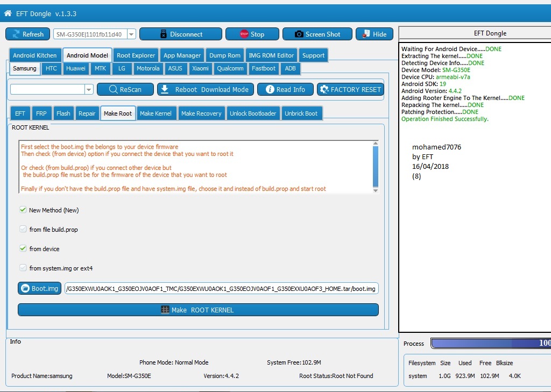Screen dimensions: 551x392
Task: Select the Samsung brand tab
Action: [25, 68]
